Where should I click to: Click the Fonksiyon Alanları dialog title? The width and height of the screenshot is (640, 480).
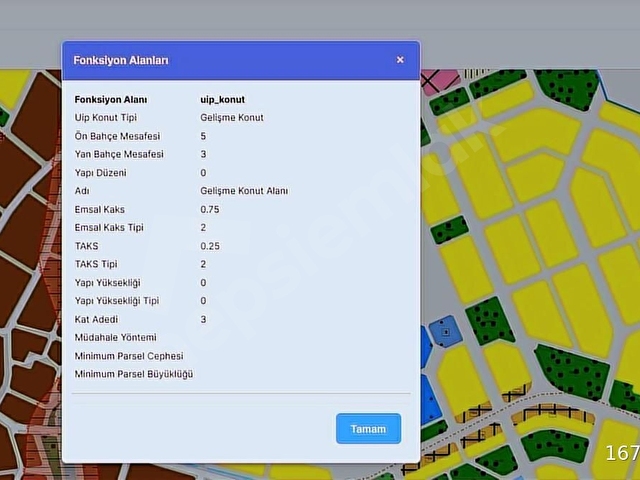[121, 60]
